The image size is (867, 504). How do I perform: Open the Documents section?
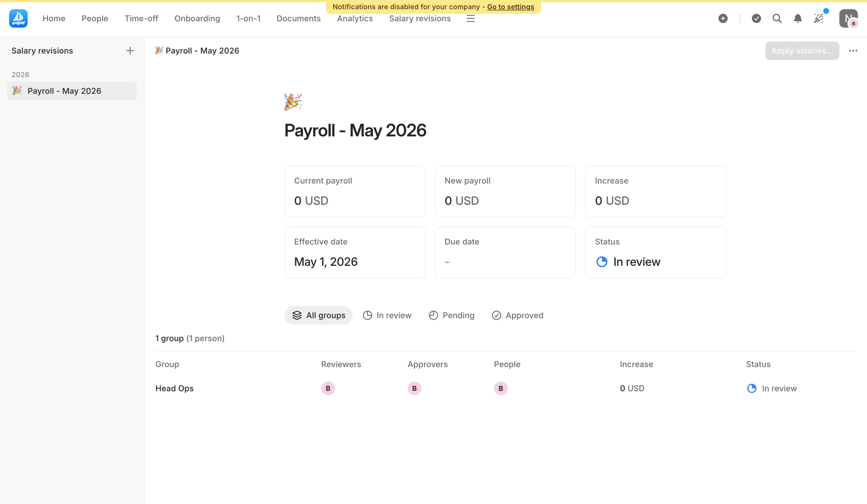pyautogui.click(x=298, y=18)
